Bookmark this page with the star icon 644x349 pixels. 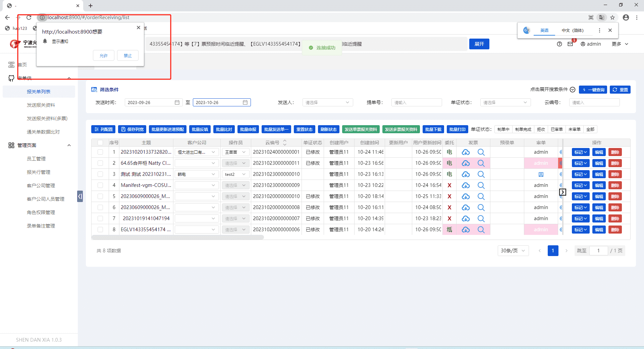pyautogui.click(x=612, y=17)
